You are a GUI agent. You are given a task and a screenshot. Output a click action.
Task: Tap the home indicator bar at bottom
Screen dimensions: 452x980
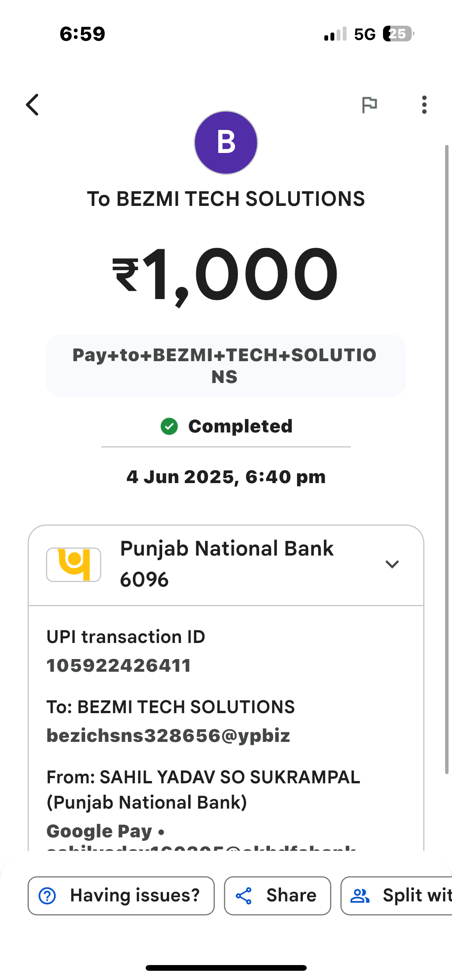226,968
